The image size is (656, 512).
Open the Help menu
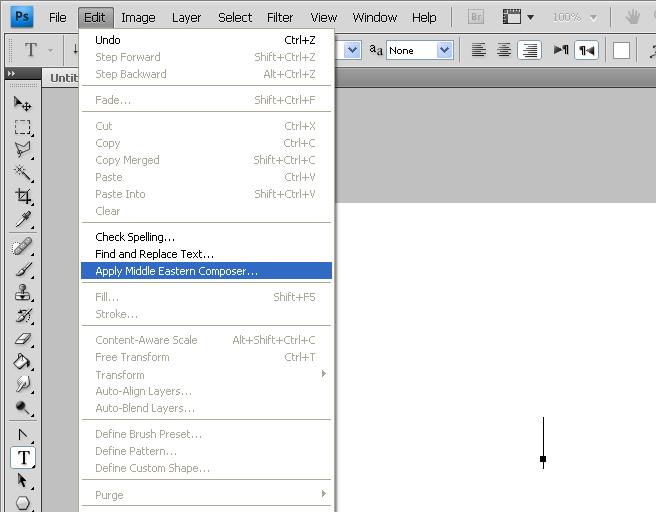click(x=424, y=18)
